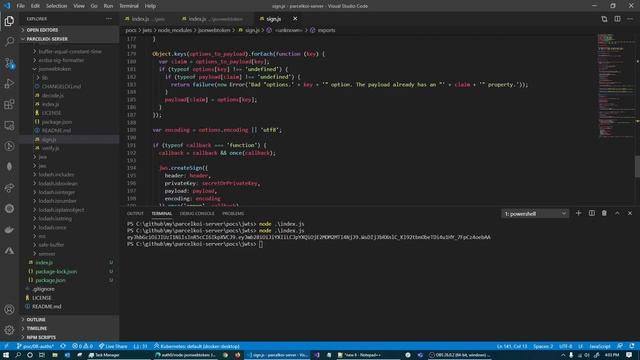Click the Spaces: 2 indentation indicator
This screenshot has width=640, height=360.
click(543, 346)
